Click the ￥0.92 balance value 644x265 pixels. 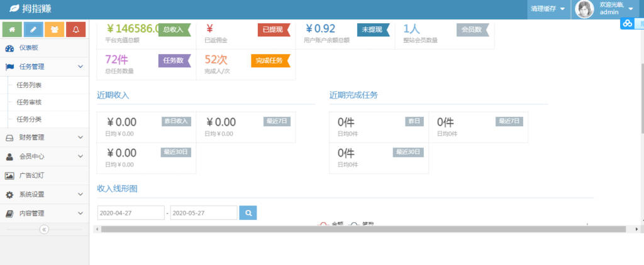(x=320, y=29)
